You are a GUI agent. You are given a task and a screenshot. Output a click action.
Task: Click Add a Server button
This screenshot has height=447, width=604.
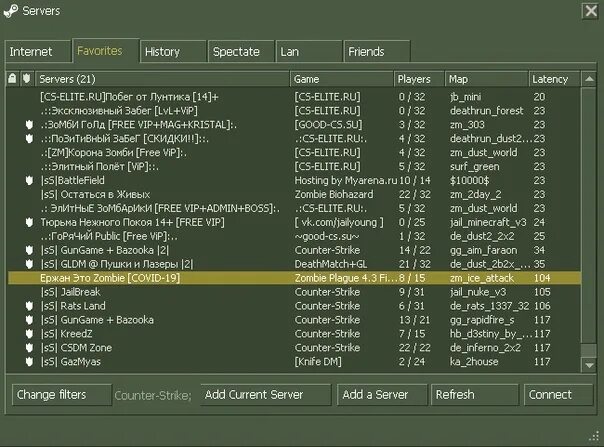point(382,395)
